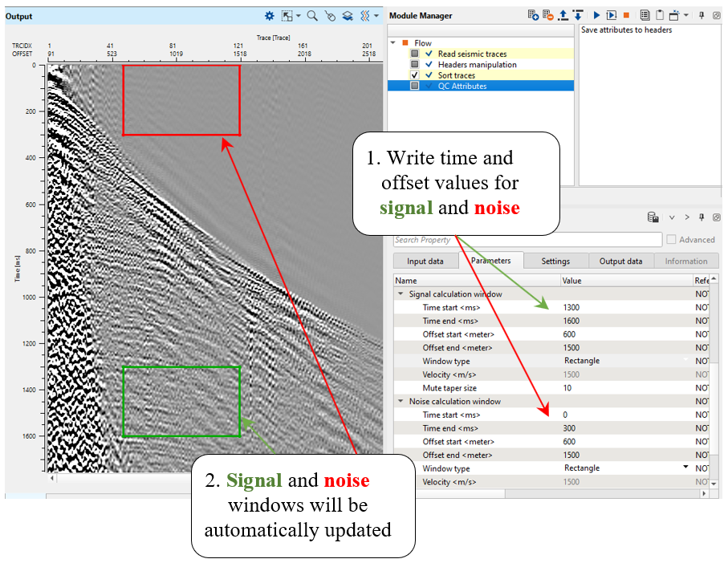The image size is (728, 563).
Task: Select the magnifier zoom tool
Action: pos(312,15)
